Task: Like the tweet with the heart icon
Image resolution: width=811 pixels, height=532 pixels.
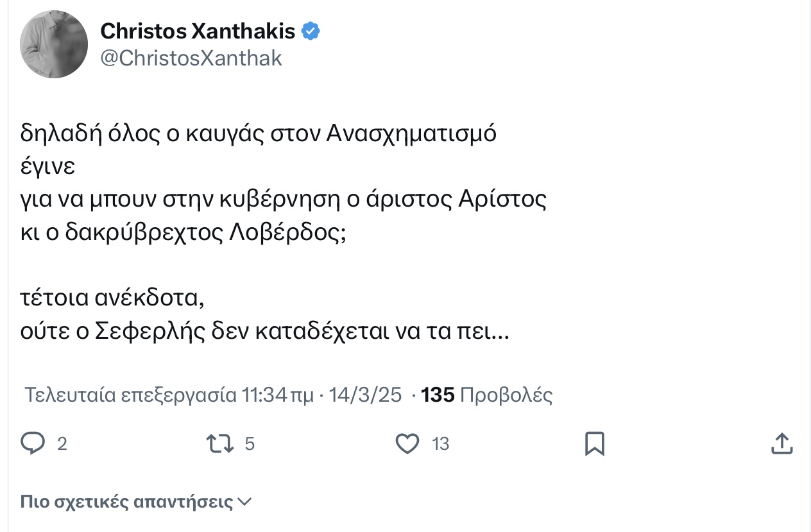Action: [407, 443]
